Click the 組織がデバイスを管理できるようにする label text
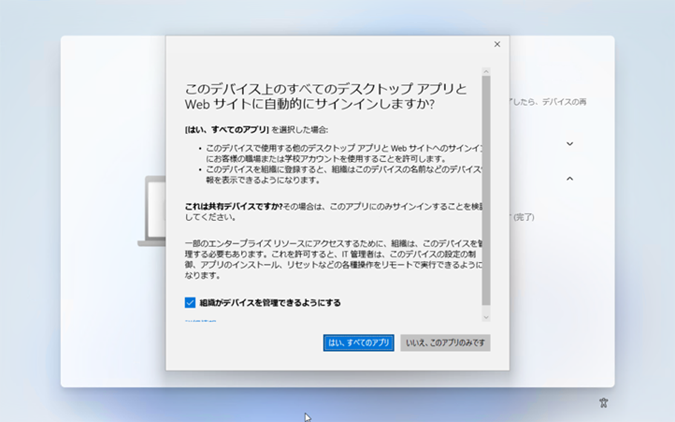This screenshot has width=675, height=422. point(270,303)
